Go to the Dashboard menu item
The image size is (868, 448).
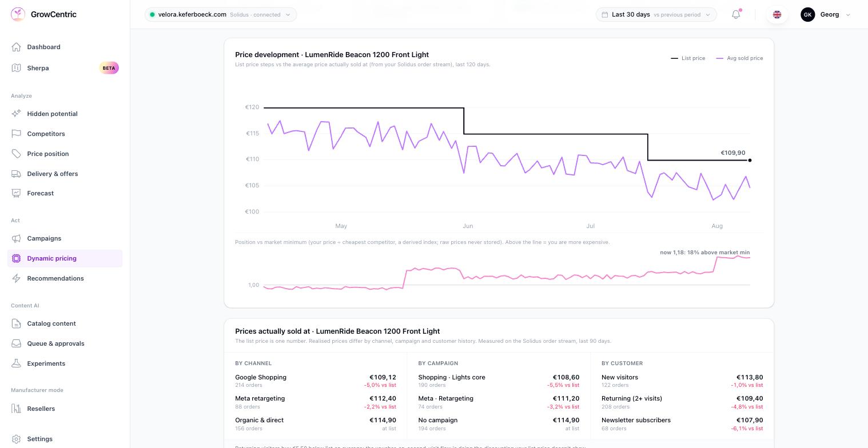(x=65, y=47)
